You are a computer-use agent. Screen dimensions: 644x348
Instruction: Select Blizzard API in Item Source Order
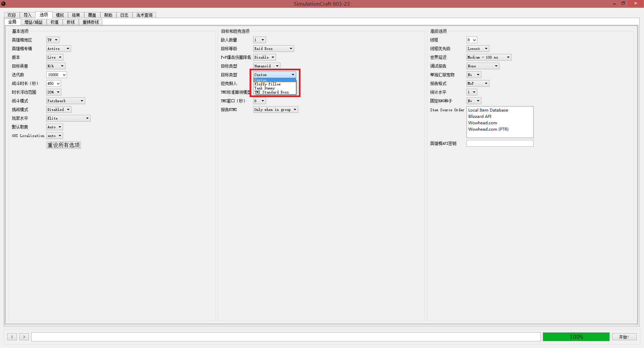[480, 117]
